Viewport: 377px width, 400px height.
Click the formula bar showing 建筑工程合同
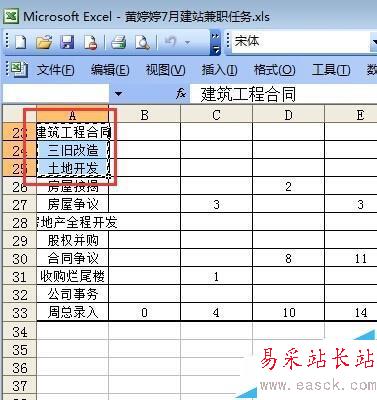[x=283, y=94]
